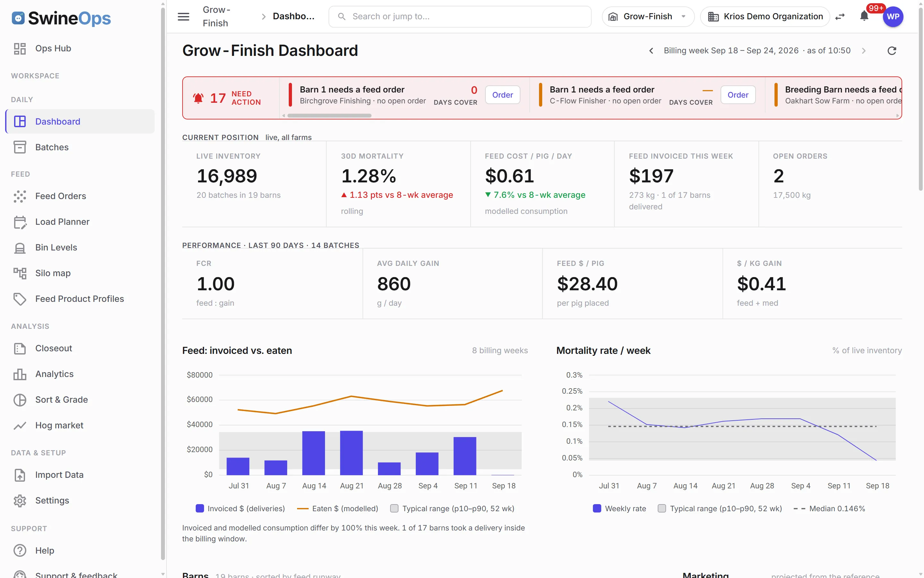Screen dimensions: 924x578
Task: Click the Closeout document icon
Action: coord(20,348)
